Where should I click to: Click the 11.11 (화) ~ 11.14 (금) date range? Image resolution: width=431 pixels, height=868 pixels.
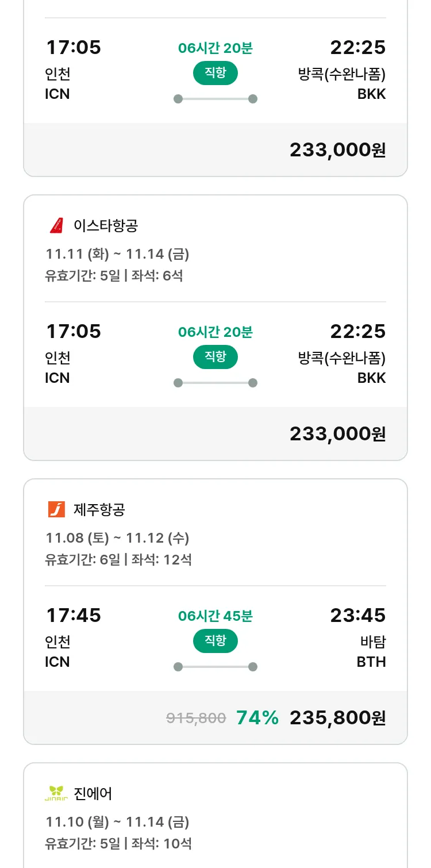117,254
